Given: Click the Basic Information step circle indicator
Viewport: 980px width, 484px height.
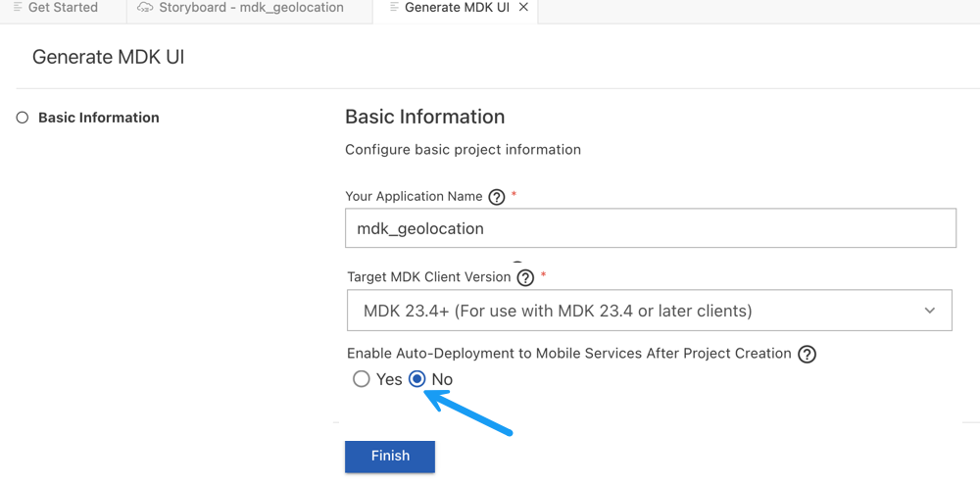Looking at the screenshot, I should pos(23,118).
